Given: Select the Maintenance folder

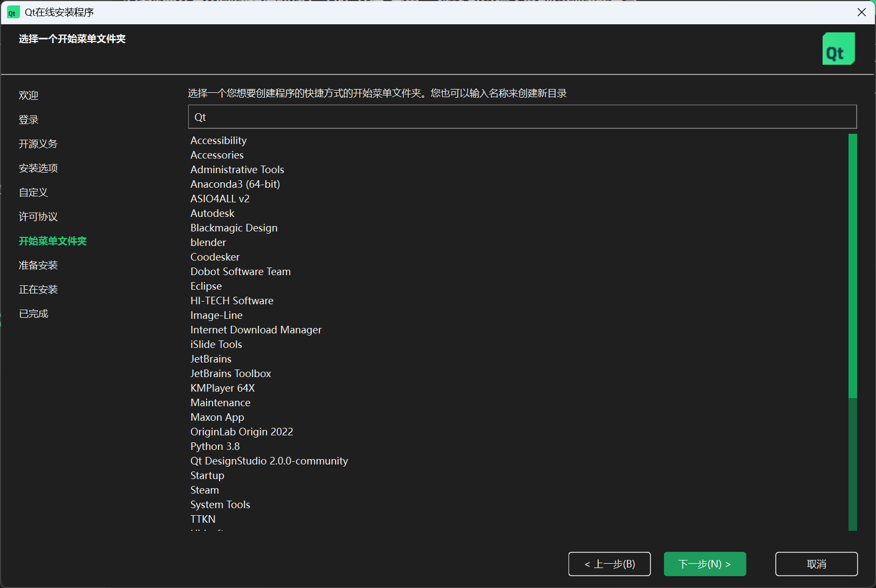Looking at the screenshot, I should [220, 402].
